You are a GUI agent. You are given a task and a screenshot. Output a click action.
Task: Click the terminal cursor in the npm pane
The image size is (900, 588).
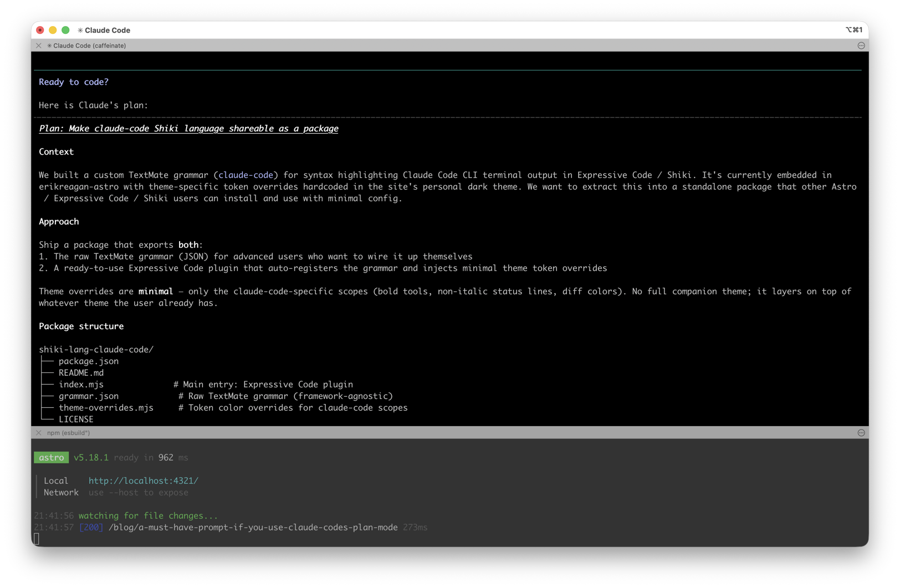click(37, 539)
